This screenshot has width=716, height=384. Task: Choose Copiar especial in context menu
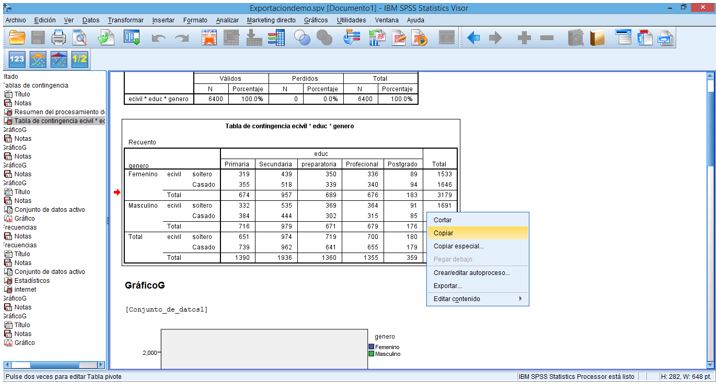pyautogui.click(x=478, y=246)
